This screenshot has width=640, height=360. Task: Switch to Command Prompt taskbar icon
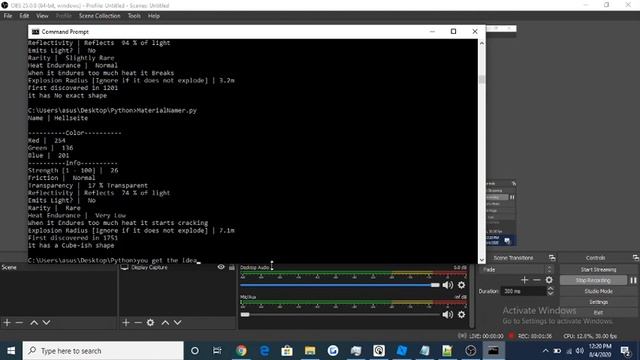pos(493,351)
